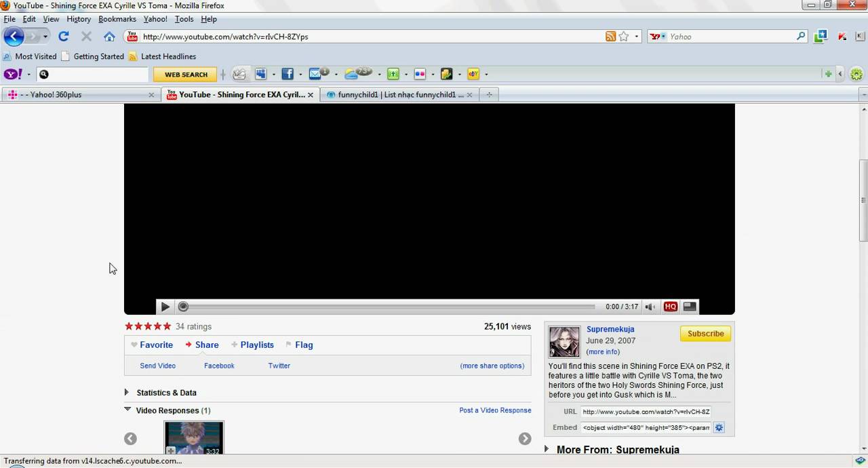Subscribe to Supremekuja's channel

pos(705,334)
